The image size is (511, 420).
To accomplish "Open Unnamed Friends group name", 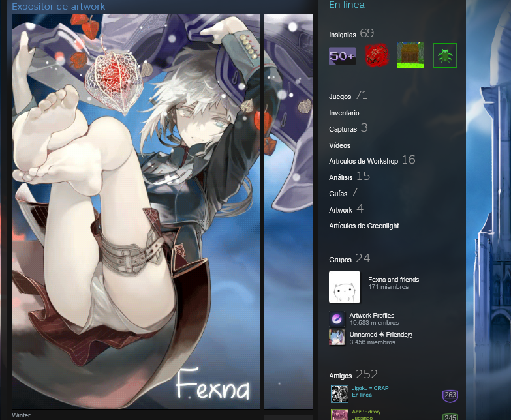I will click(381, 335).
